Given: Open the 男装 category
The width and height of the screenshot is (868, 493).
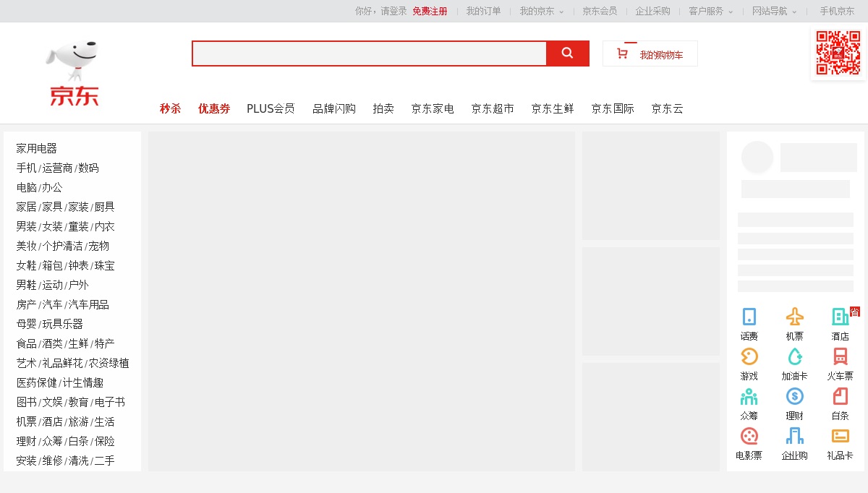Looking at the screenshot, I should (x=26, y=226).
